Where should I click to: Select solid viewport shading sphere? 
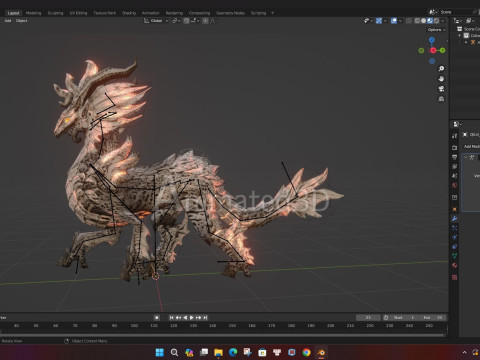click(423, 21)
